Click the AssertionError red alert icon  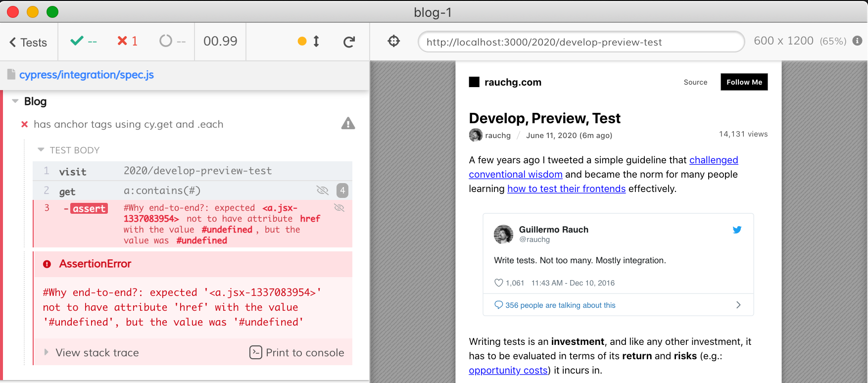point(47,264)
